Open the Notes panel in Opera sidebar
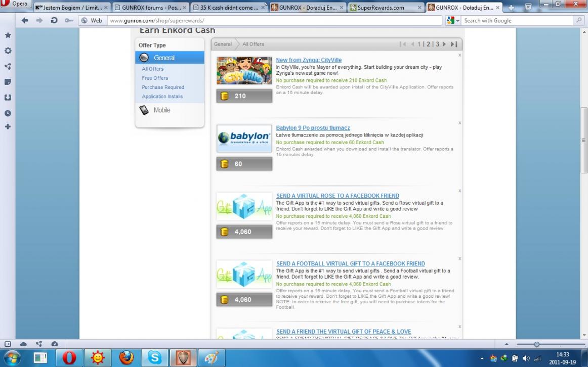The width and height of the screenshot is (588, 367). [8, 81]
